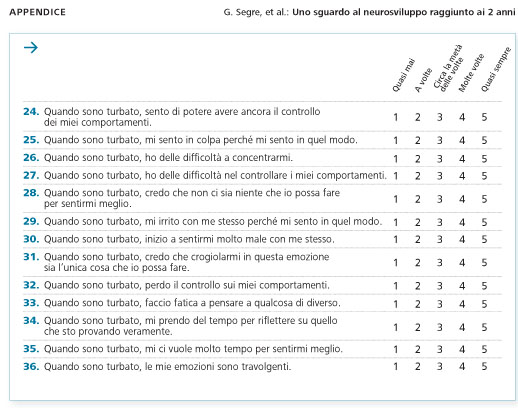Image resolution: width=518 pixels, height=408 pixels.
Task: Choose rating 3 for question 26
Action: click(x=440, y=159)
